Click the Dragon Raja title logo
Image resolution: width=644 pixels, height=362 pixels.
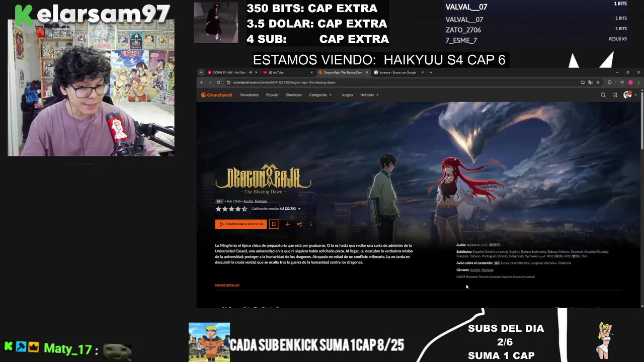click(x=264, y=179)
